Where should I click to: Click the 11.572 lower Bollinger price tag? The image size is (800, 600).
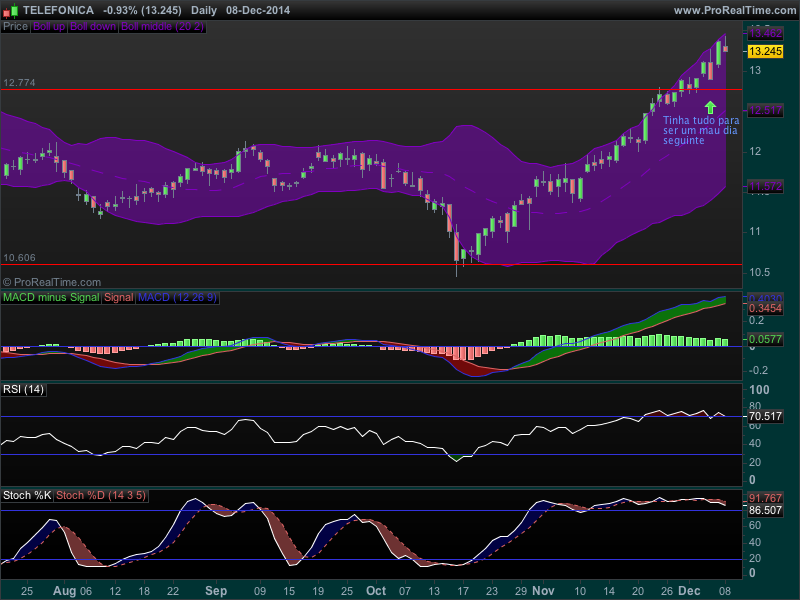click(765, 187)
